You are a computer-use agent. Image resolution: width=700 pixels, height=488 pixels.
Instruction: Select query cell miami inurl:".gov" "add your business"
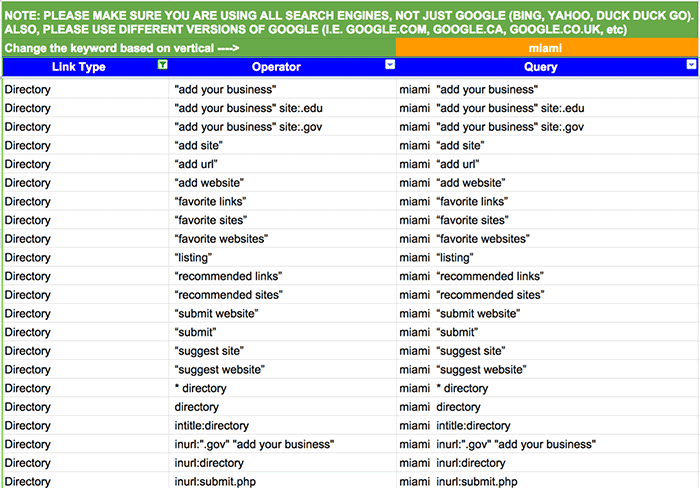pos(547,444)
